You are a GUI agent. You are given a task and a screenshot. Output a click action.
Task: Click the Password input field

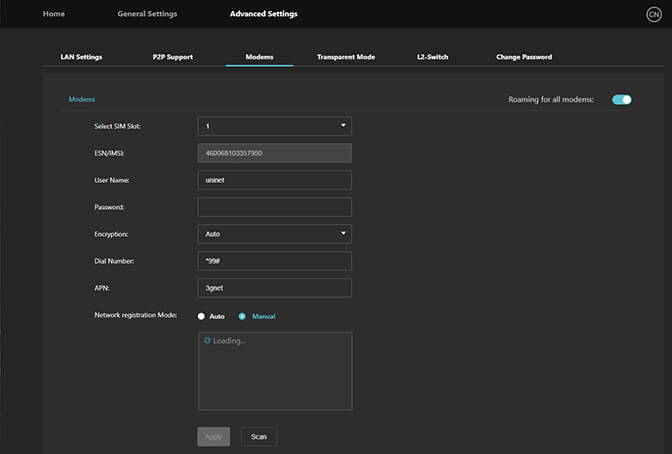pyautogui.click(x=275, y=207)
